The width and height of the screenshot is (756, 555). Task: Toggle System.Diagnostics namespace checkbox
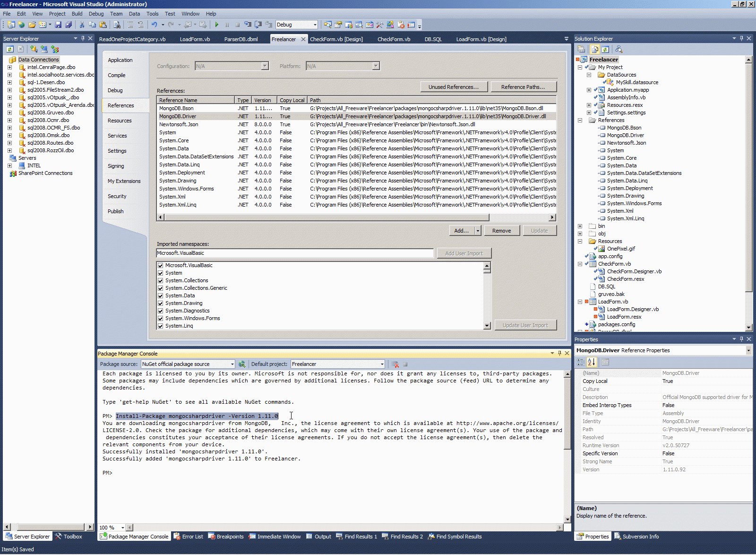click(x=160, y=311)
